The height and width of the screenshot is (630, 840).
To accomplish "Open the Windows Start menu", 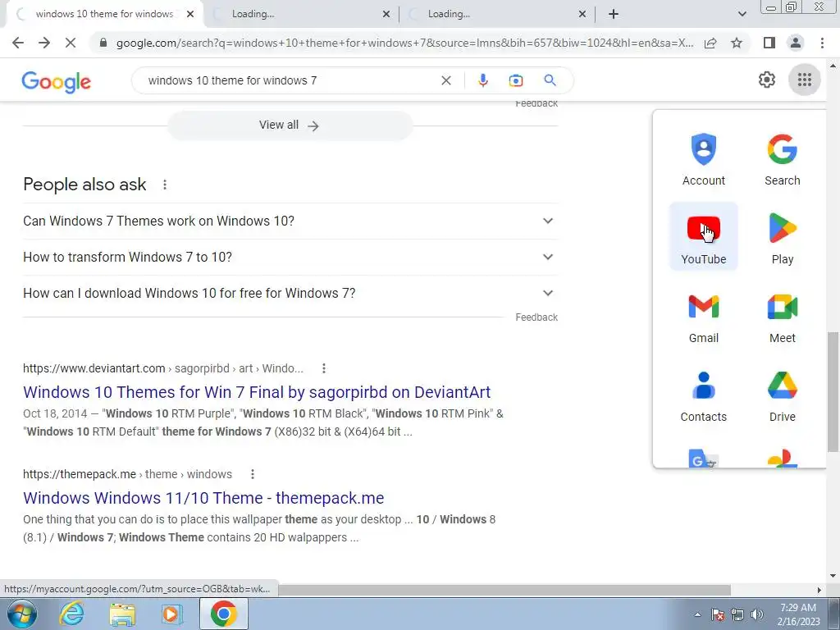I will tap(21, 614).
